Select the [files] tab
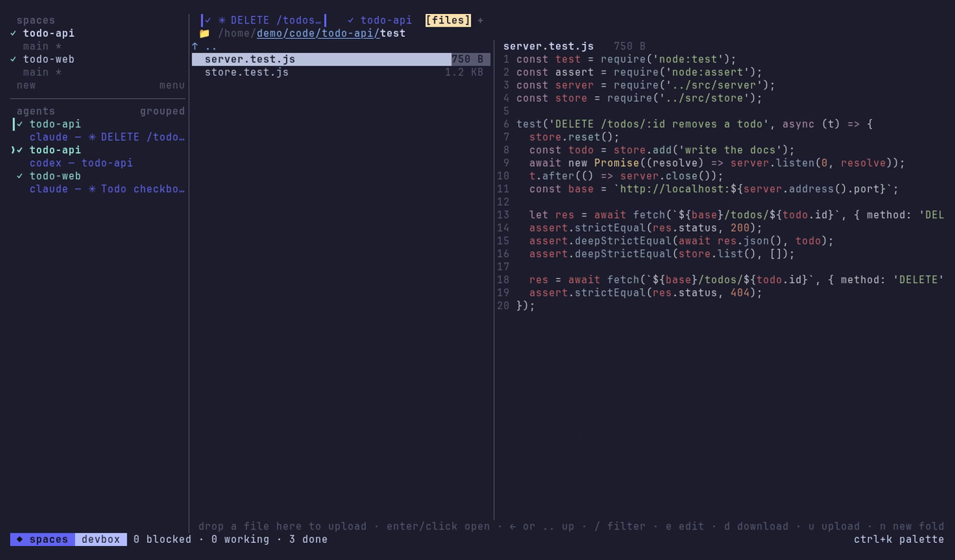 [x=448, y=20]
